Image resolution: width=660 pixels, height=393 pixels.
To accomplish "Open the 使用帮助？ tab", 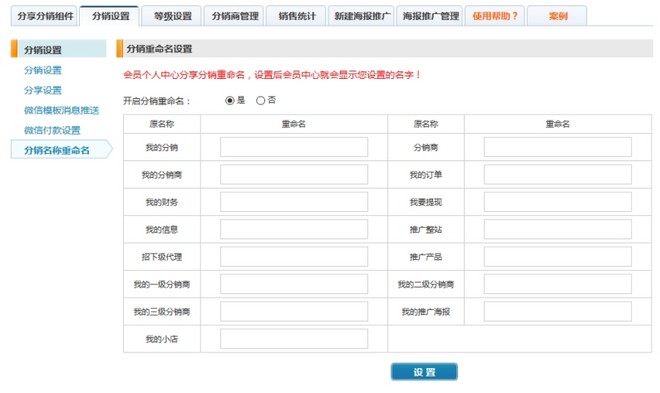I will (495, 16).
